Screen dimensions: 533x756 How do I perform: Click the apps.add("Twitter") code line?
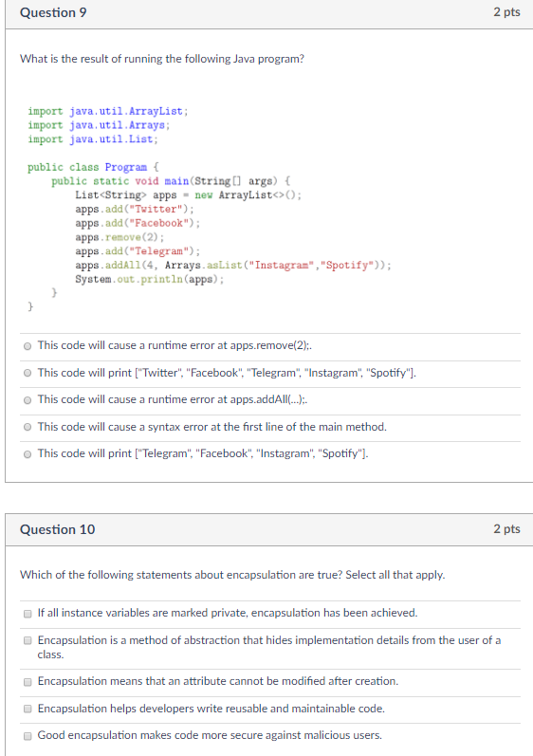point(135,210)
